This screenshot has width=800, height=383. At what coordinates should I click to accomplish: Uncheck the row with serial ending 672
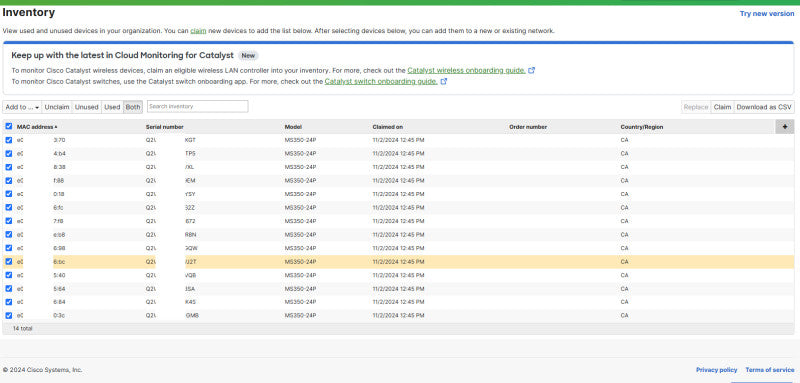click(9, 221)
